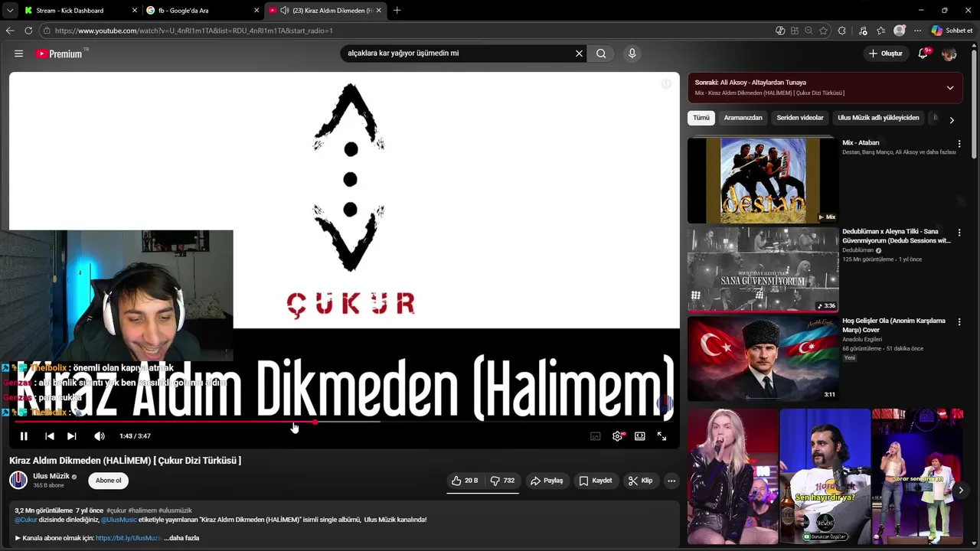This screenshot has height=551, width=980.
Task: Show more filter chips with the arrow
Action: coord(952,120)
